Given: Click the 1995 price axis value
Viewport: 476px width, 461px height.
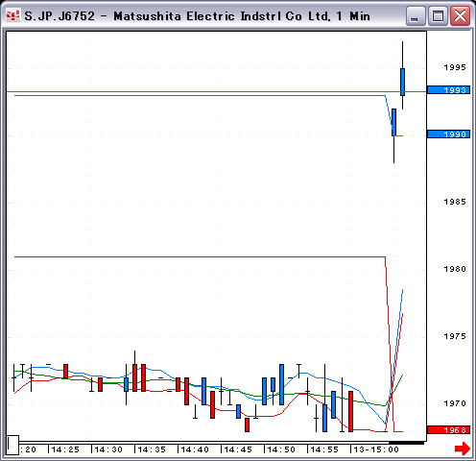Looking at the screenshot, I should tap(455, 67).
